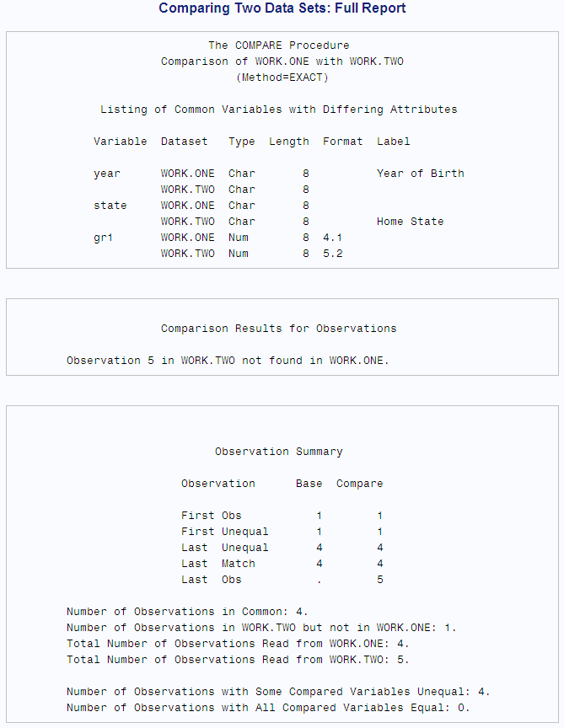Screen dimensions: 564x728
Task: Click the Observation 5 not found message
Action: coord(228,361)
